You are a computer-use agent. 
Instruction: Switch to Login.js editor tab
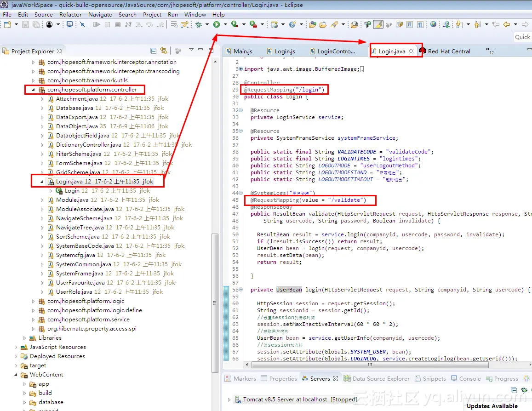(280, 51)
